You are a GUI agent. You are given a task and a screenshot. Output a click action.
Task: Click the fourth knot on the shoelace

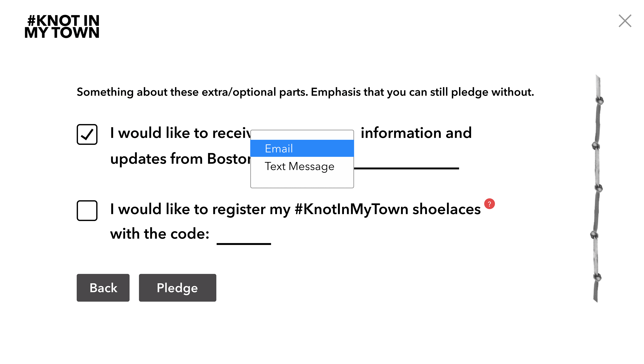pyautogui.click(x=594, y=235)
